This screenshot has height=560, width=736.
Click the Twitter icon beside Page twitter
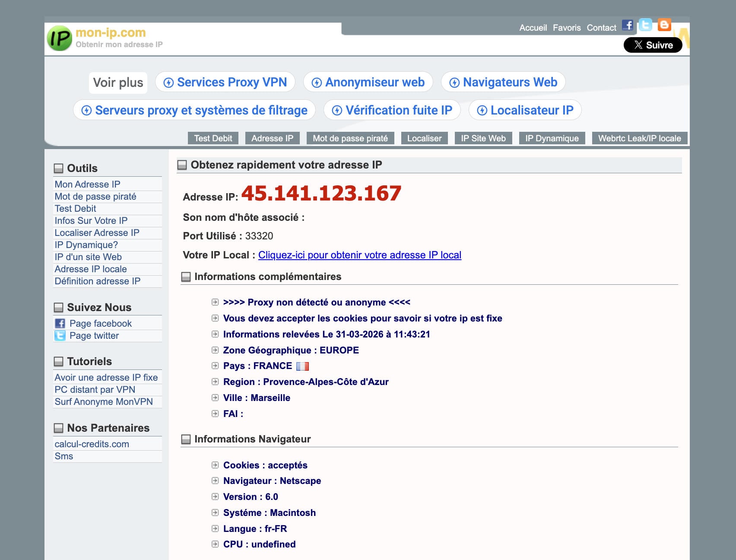click(x=60, y=336)
